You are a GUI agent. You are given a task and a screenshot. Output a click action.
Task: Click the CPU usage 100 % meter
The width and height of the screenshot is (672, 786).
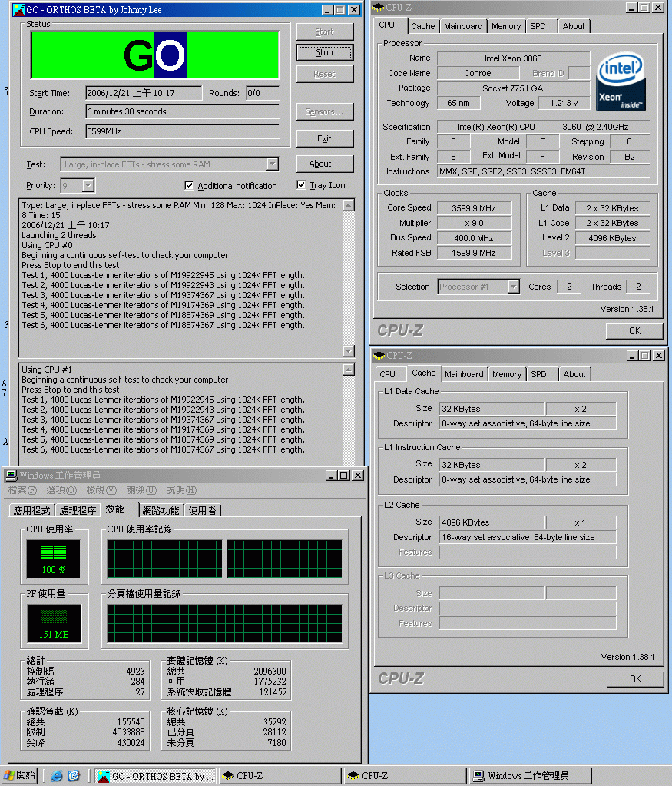click(x=54, y=559)
